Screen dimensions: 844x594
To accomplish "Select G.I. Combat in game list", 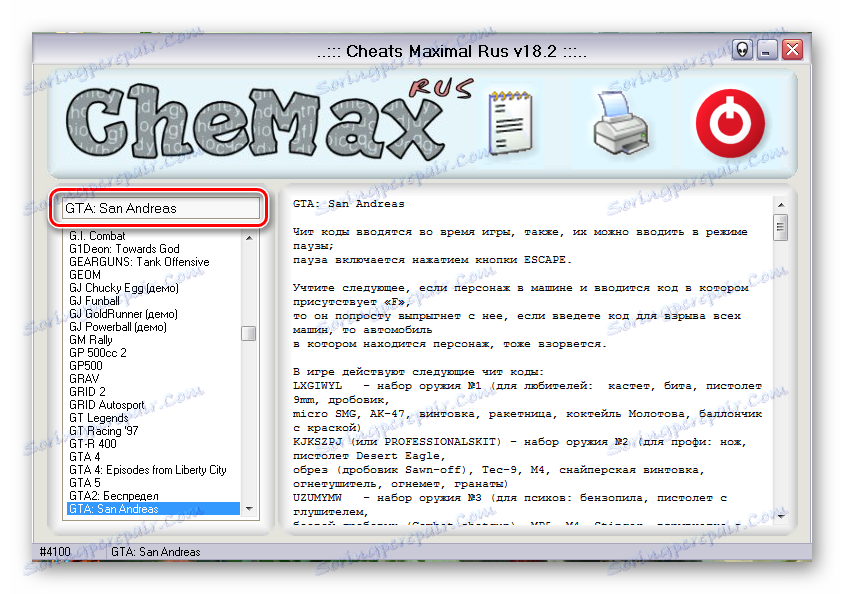I will click(x=97, y=236).
